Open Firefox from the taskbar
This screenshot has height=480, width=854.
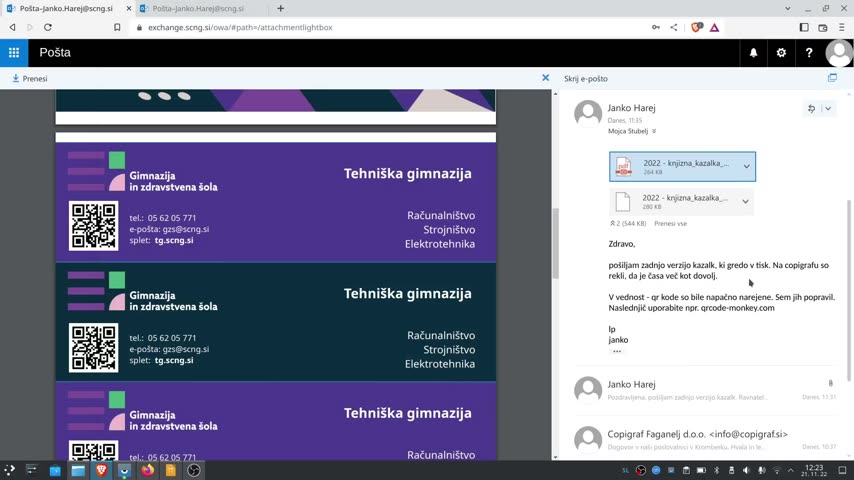click(148, 470)
